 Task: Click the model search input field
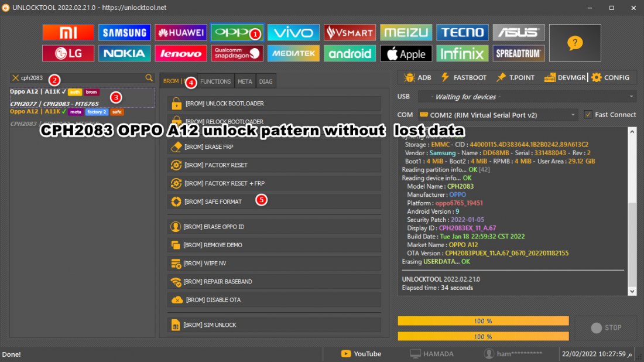82,78
